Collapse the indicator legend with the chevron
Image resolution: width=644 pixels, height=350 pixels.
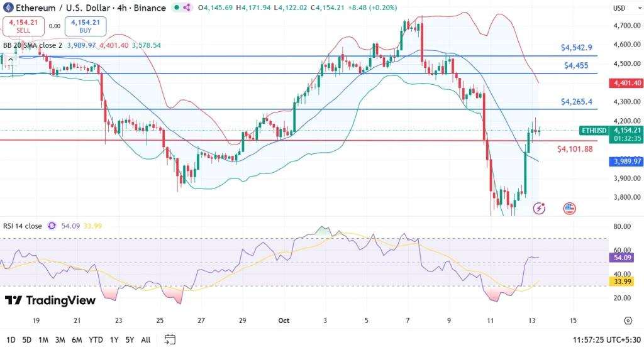(11, 60)
